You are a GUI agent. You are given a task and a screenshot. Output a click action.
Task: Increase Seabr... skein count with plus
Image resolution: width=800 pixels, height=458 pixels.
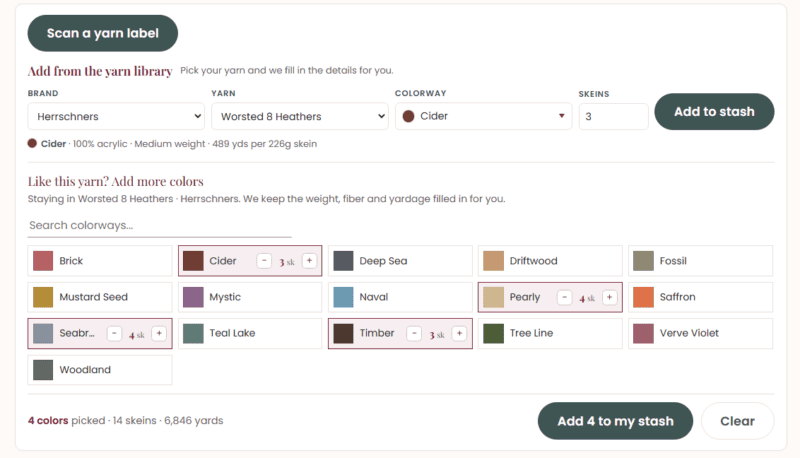[159, 334]
